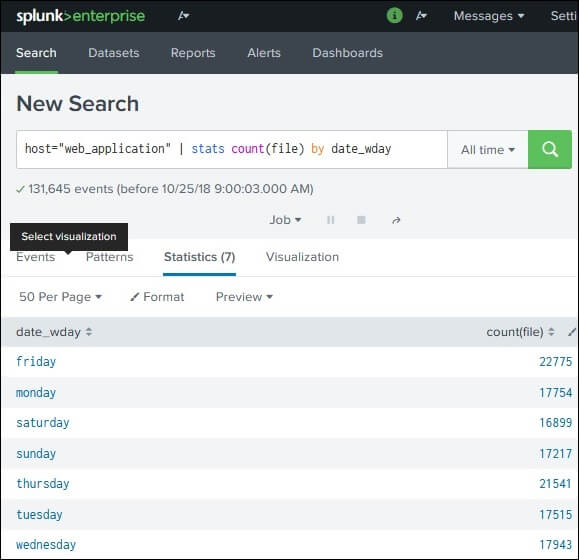Share the search job arrow icon
579x560 pixels.
tap(396, 220)
